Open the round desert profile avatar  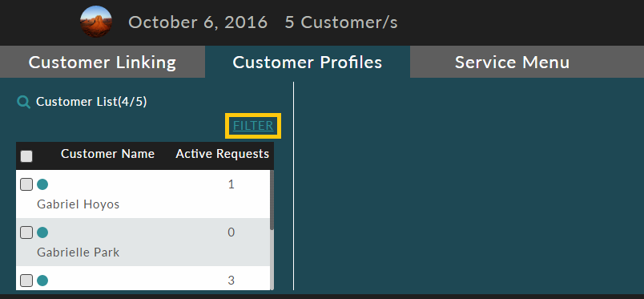pyautogui.click(x=95, y=22)
